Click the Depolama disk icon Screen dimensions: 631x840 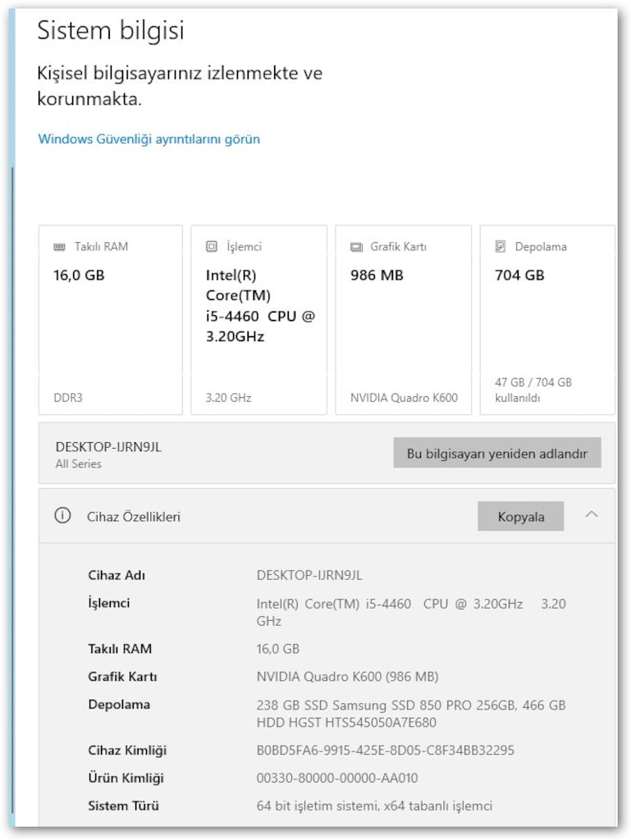501,246
